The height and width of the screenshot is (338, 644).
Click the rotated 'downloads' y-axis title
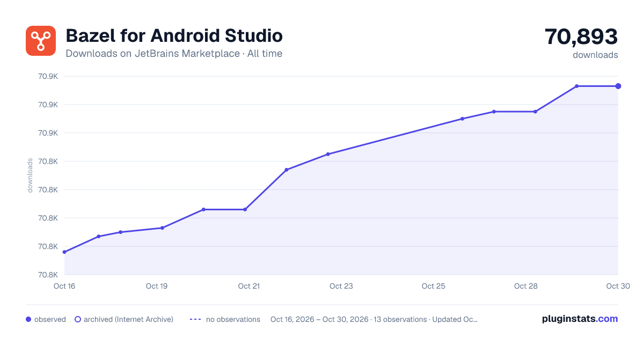coord(30,175)
